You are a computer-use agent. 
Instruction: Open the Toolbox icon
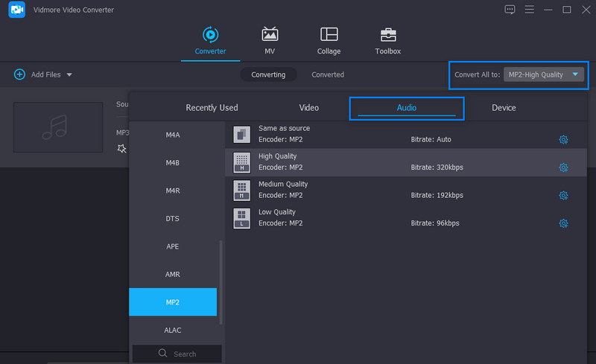[387, 35]
